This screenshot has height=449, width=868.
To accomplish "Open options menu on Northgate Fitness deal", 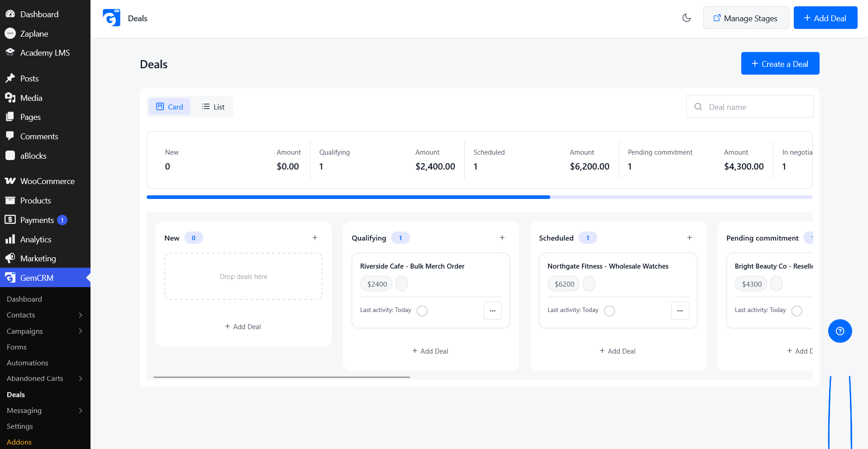I will tap(680, 311).
